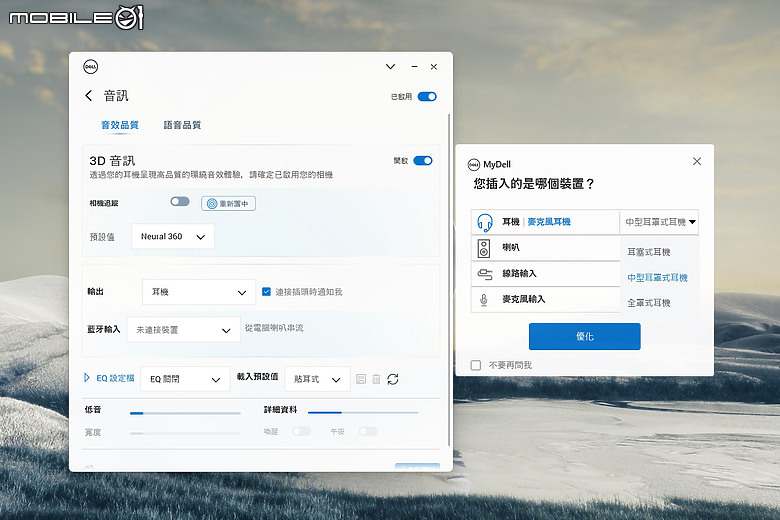Select 全罩式耳機 from the dropdown list
Image resolution: width=780 pixels, height=520 pixels.
coord(649,303)
